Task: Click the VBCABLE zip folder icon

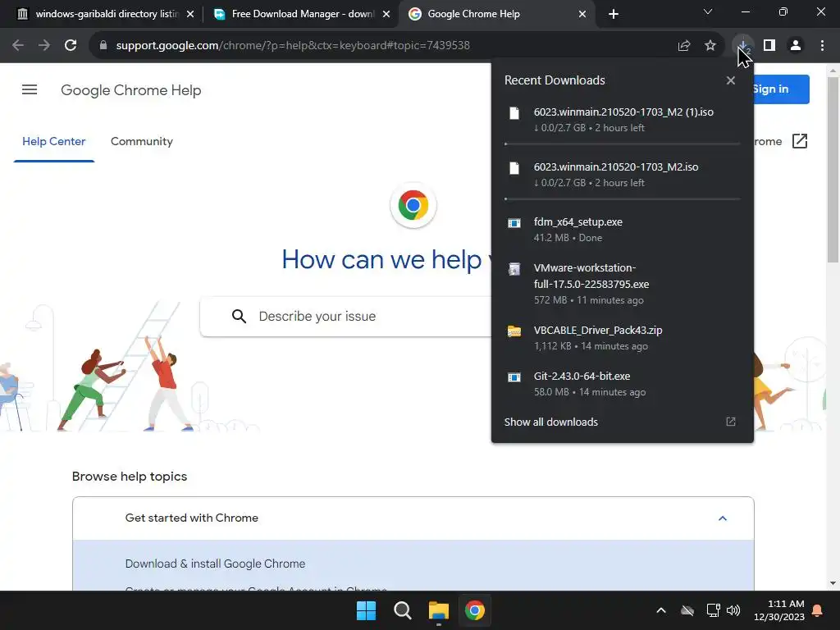Action: tap(514, 331)
